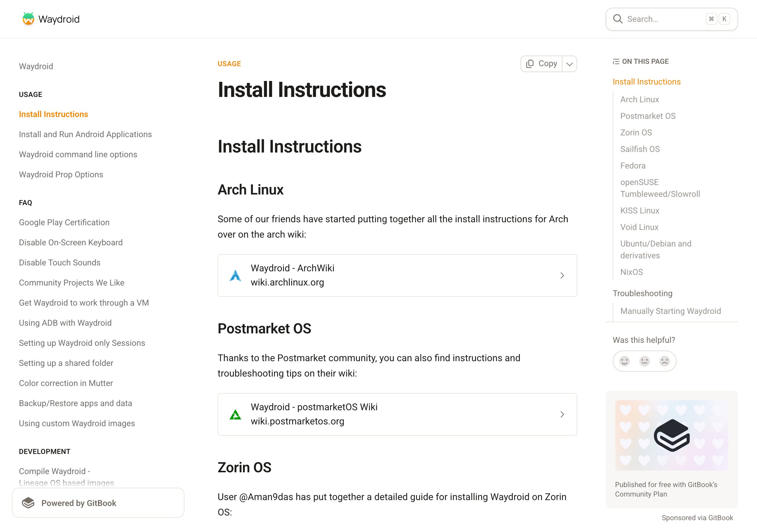The height and width of the screenshot is (532, 757).
Task: Open Using ADB with Waydroid page
Action: point(65,323)
